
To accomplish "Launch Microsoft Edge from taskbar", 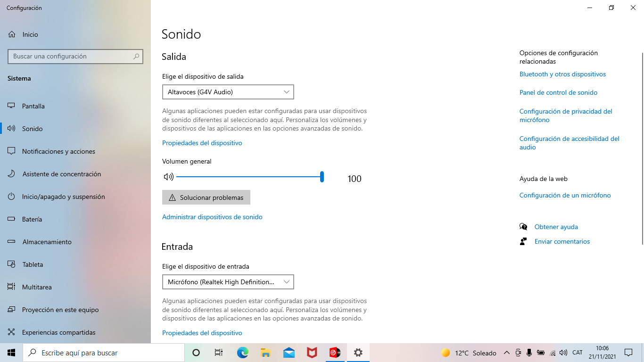I will (x=242, y=353).
